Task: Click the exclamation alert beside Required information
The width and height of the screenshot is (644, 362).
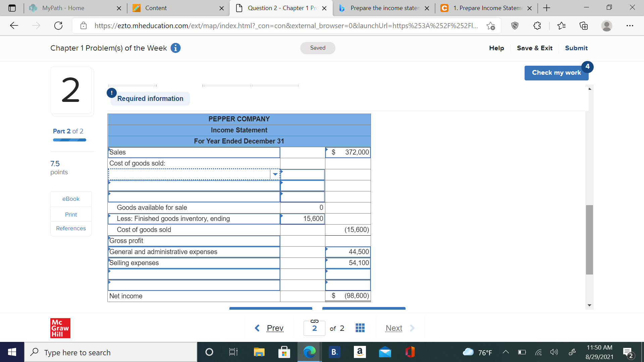Action: [x=111, y=93]
